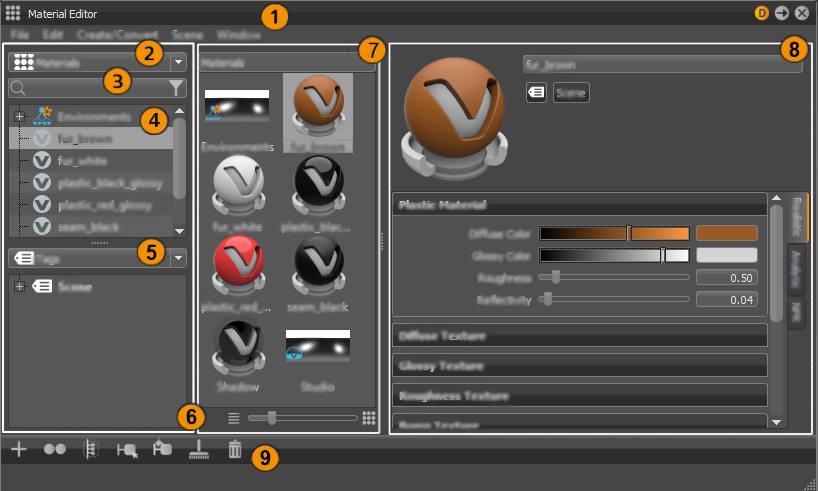818x491 pixels.
Task: Select fur_brown in the material tree
Action: (x=91, y=138)
